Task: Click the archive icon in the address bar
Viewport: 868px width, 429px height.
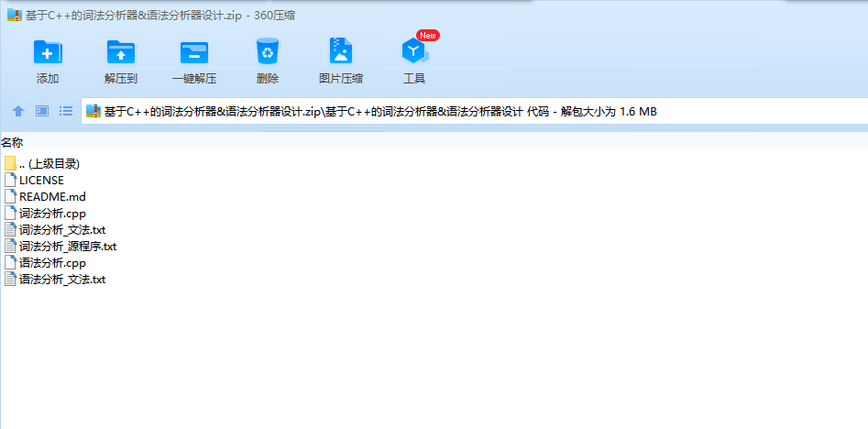Action: click(x=93, y=111)
